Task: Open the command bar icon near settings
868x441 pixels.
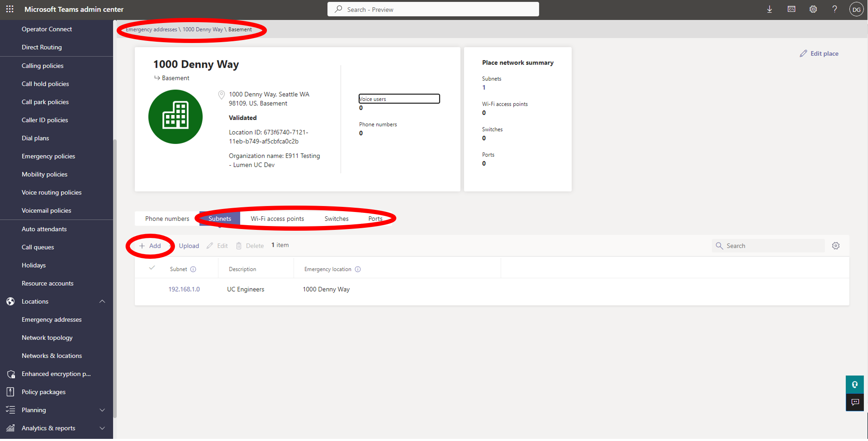Action: click(x=791, y=9)
